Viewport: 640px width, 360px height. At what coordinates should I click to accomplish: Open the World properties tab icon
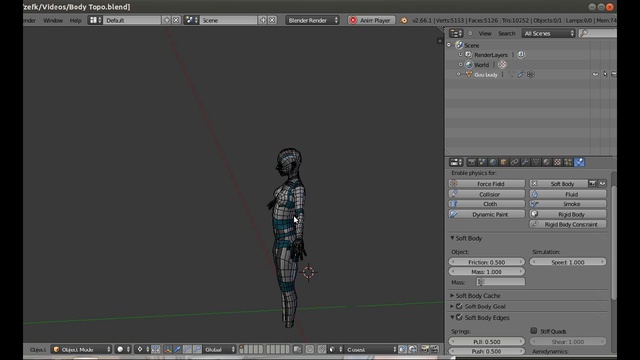tap(493, 162)
